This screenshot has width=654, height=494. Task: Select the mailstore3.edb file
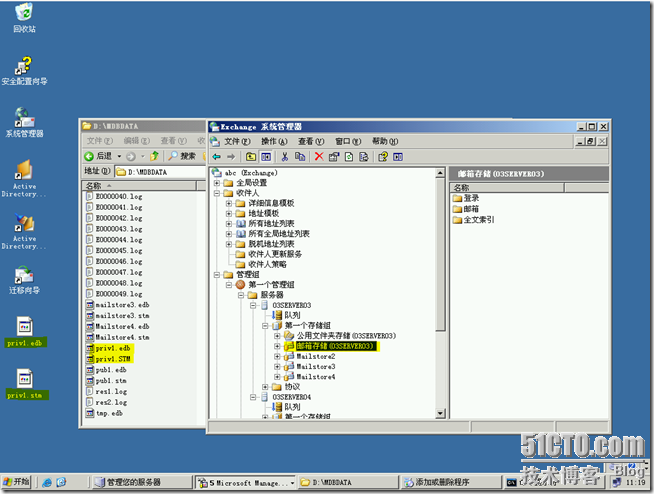[x=118, y=305]
